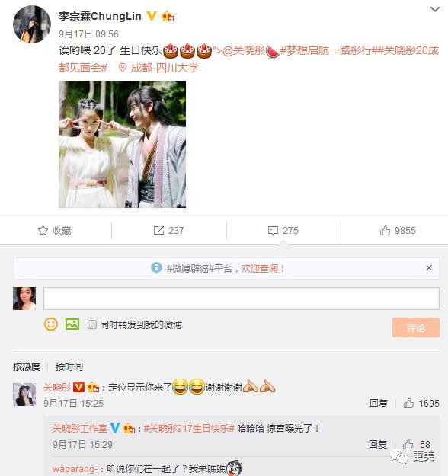
Task: Click the repost icon showing 237
Action: (158, 231)
